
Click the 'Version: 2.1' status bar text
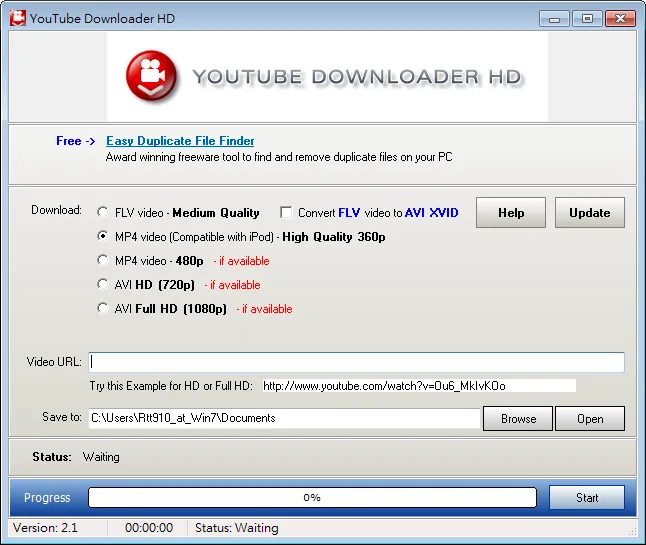(45, 528)
